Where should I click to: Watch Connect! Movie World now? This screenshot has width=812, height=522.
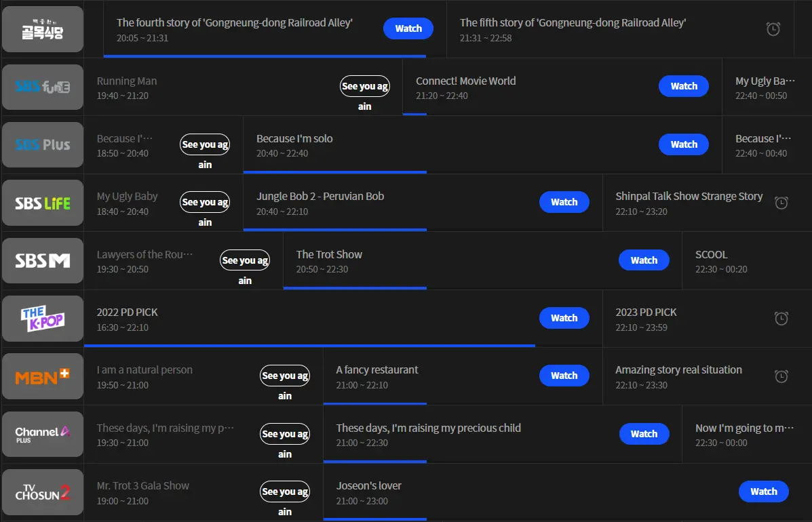pos(684,86)
